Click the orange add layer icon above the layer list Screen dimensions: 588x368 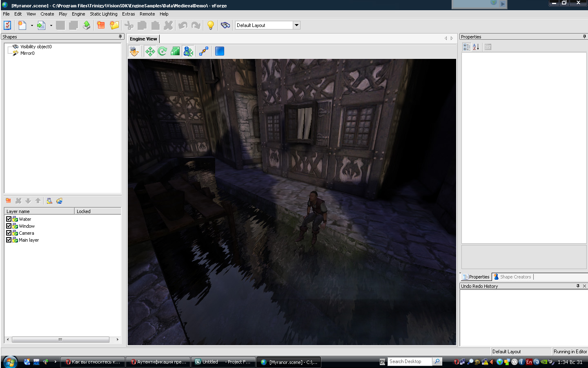(8, 201)
